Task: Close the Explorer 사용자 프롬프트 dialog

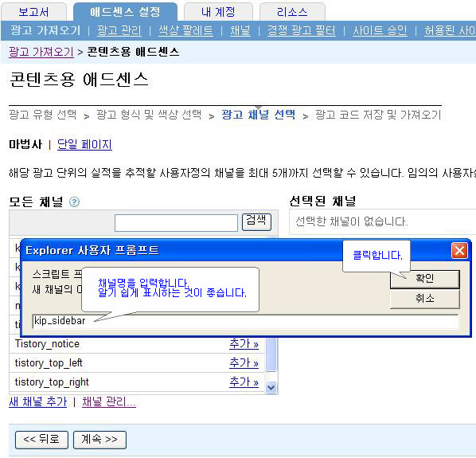Action: click(459, 251)
